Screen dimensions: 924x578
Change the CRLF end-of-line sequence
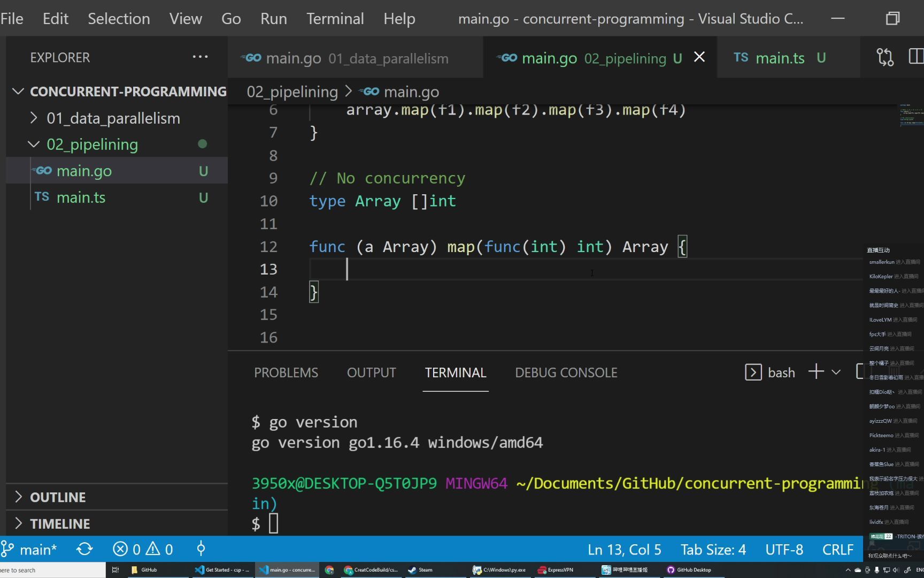coord(838,550)
